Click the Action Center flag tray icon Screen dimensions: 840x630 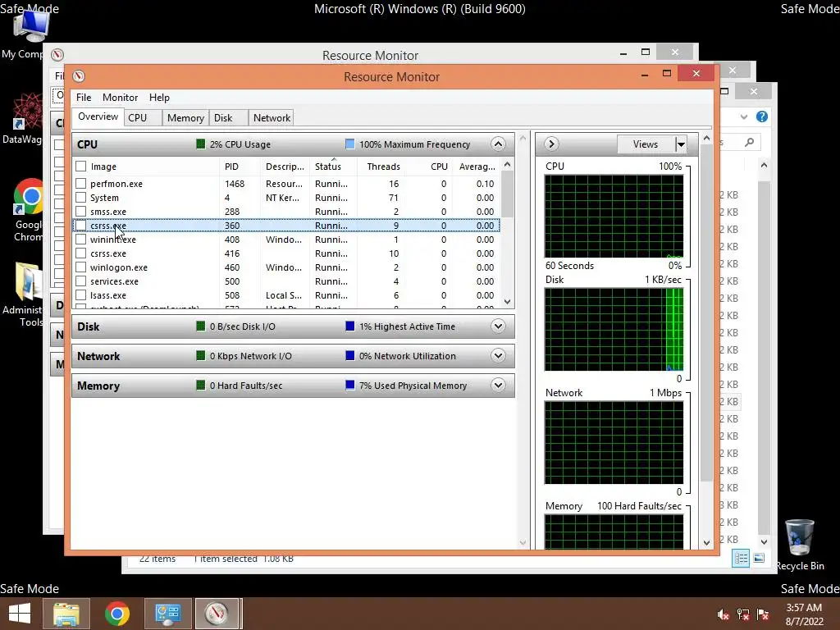[763, 614]
